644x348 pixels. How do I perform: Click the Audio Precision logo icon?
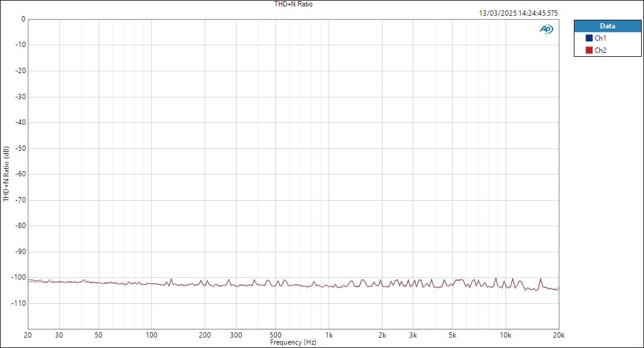[546, 27]
